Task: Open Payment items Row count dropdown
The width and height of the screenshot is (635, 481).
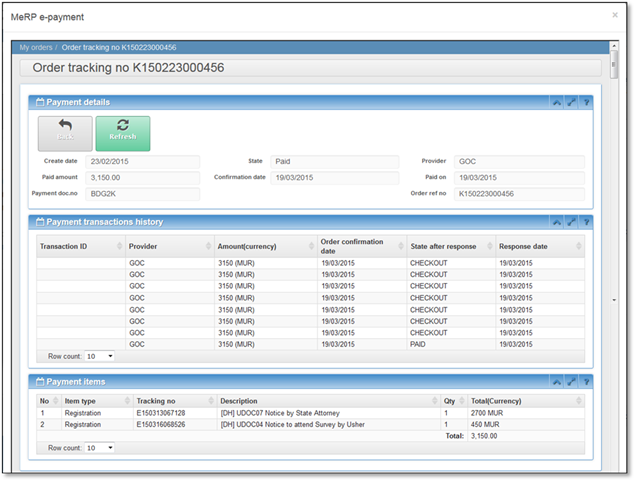Action: [99, 448]
